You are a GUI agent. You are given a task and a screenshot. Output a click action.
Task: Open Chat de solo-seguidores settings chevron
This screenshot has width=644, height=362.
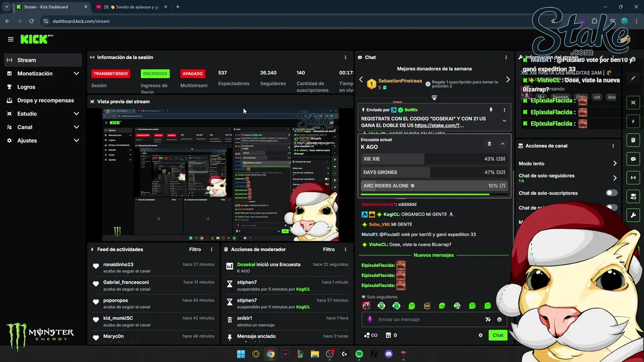615,178
